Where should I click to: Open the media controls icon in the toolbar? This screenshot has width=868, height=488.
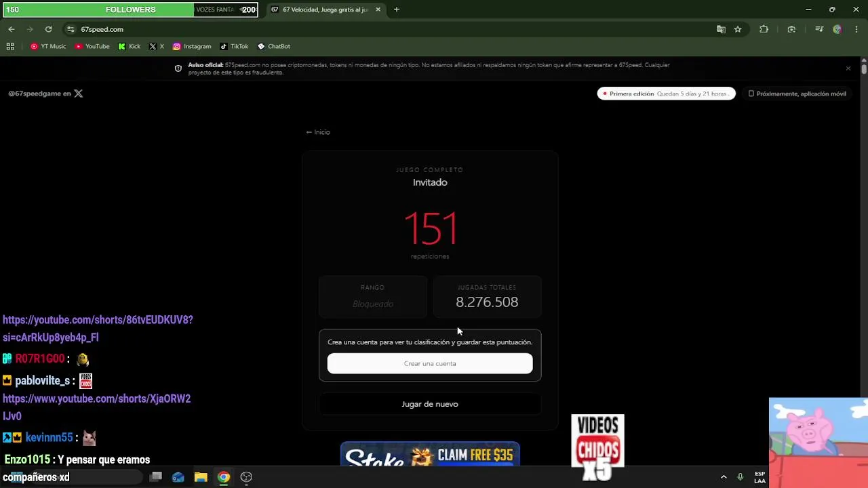click(819, 29)
